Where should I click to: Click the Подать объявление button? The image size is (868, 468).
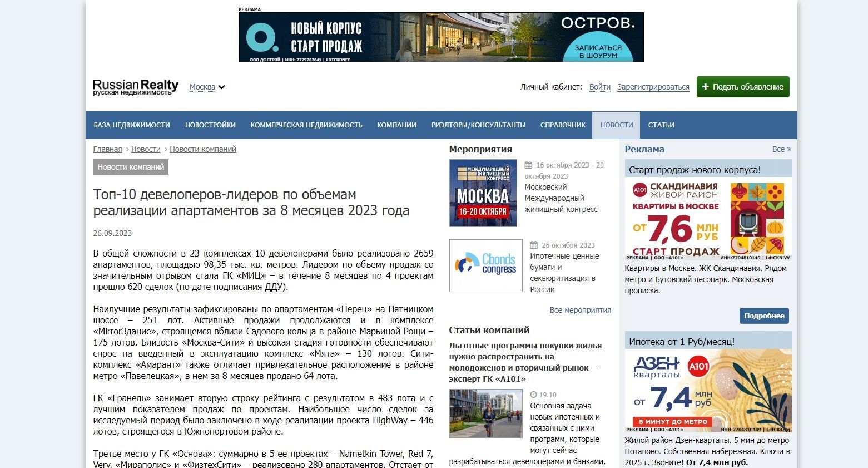click(x=743, y=87)
